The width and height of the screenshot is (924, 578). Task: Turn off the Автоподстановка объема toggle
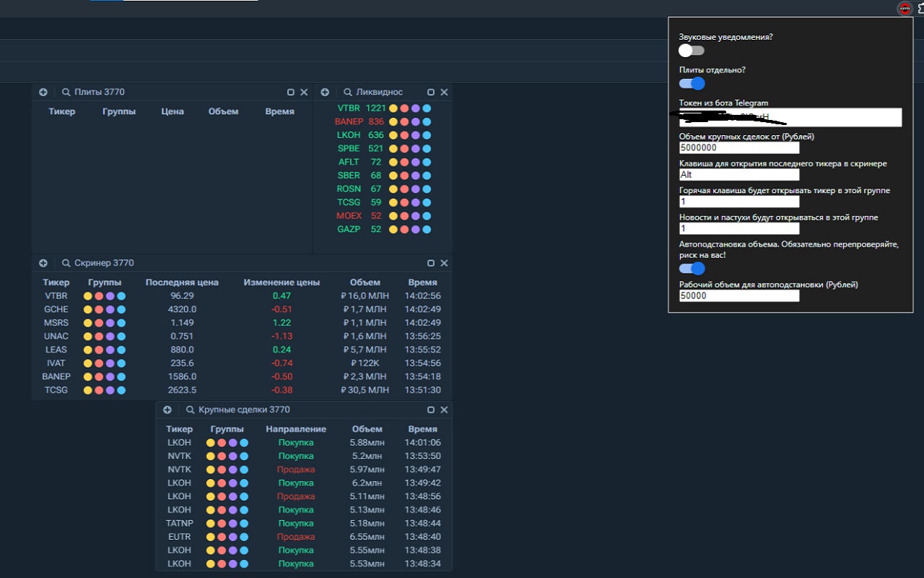point(692,269)
